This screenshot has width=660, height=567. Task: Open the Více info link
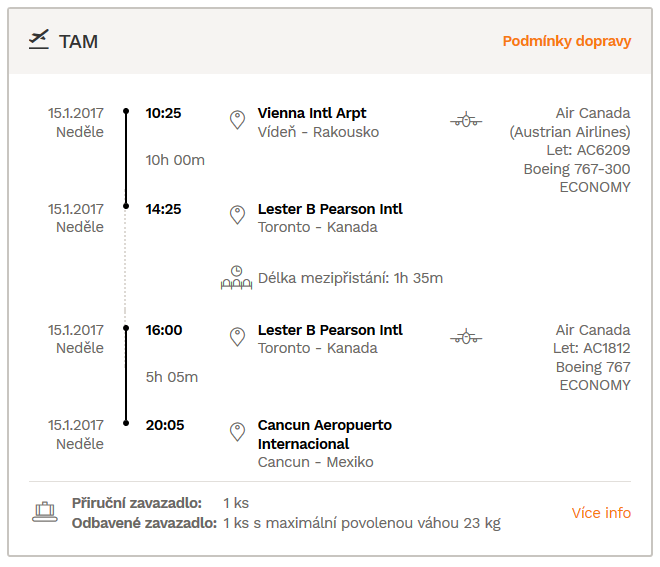[601, 513]
